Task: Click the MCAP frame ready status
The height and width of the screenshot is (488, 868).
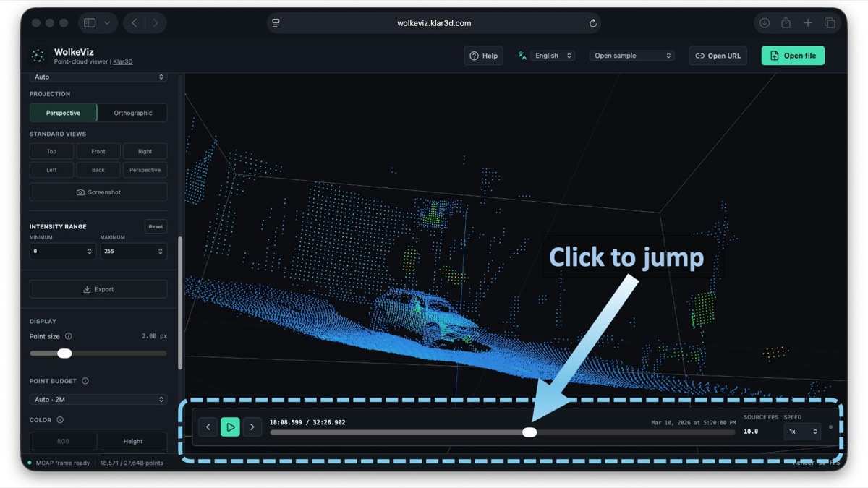Action: pos(63,463)
